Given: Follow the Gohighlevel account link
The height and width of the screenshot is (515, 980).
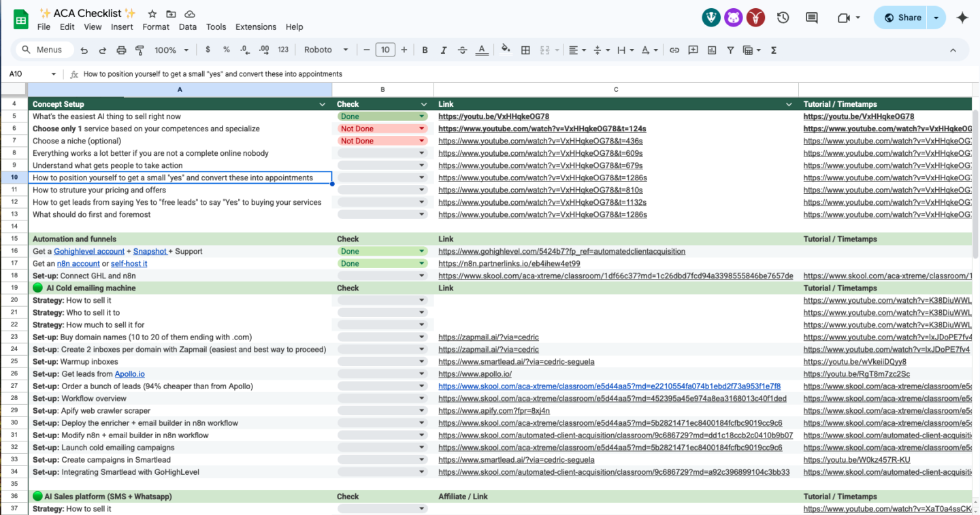Looking at the screenshot, I should 89,252.
